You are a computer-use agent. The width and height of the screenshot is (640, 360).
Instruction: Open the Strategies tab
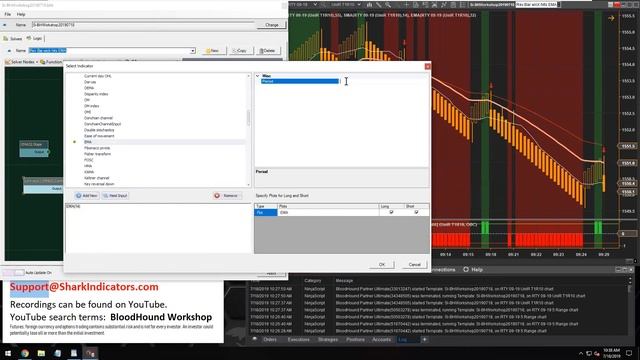pos(328,340)
